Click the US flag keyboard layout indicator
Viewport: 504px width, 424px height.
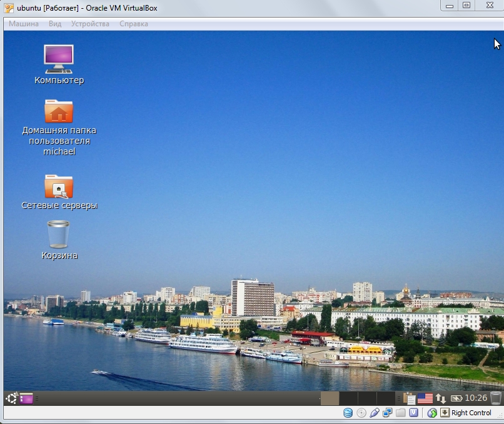pyautogui.click(x=425, y=398)
